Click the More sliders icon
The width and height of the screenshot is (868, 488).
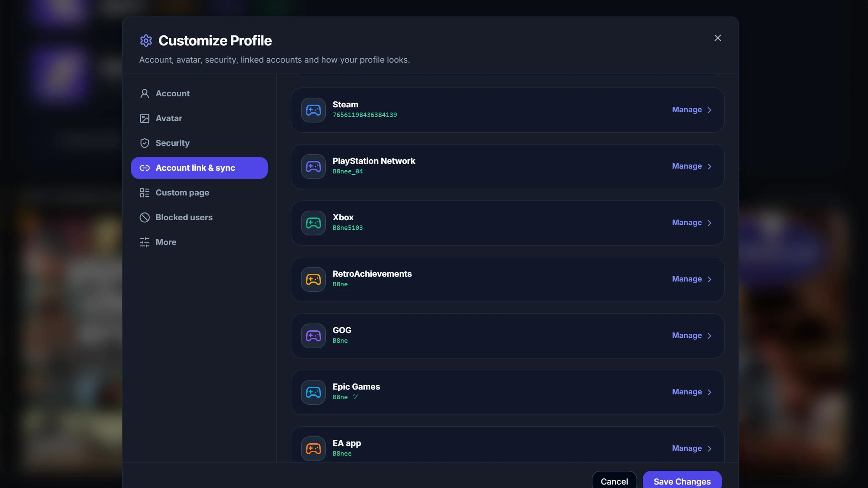point(144,242)
